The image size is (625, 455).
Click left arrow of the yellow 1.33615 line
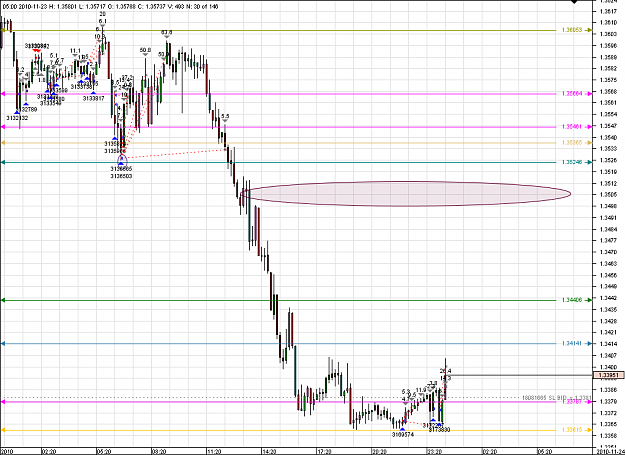point(3,430)
